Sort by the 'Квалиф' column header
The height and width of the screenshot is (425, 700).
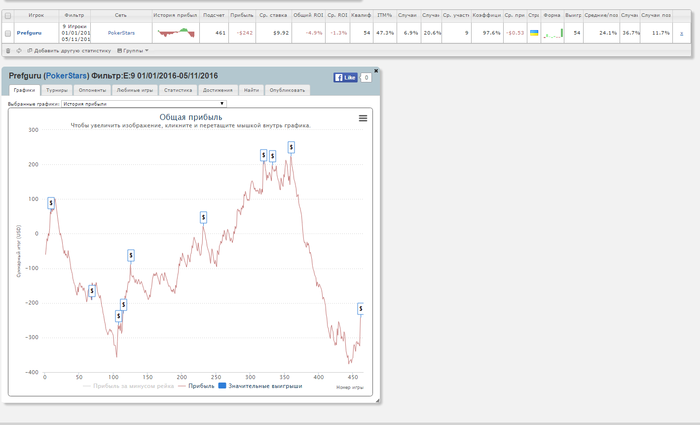[361, 15]
